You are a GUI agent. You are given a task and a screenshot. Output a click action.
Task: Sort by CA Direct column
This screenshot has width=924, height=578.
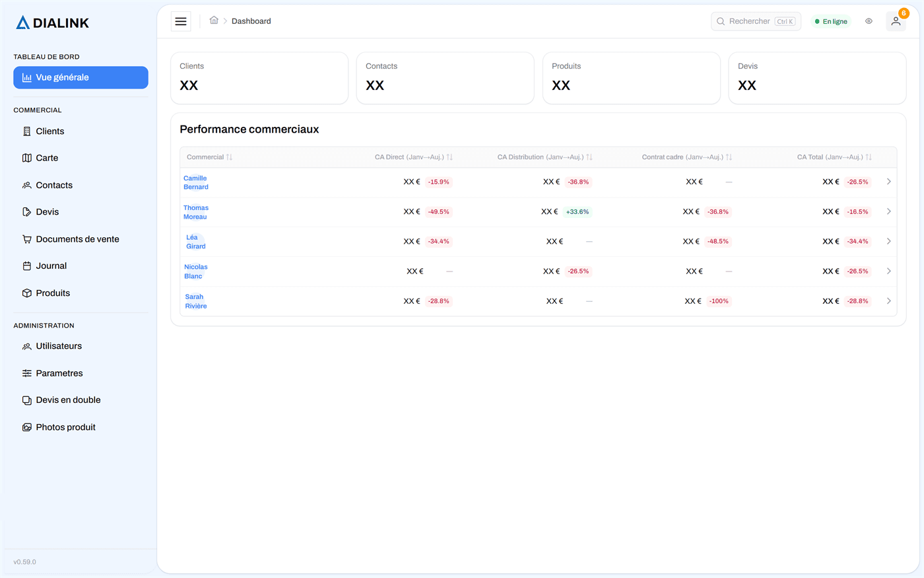coord(413,157)
